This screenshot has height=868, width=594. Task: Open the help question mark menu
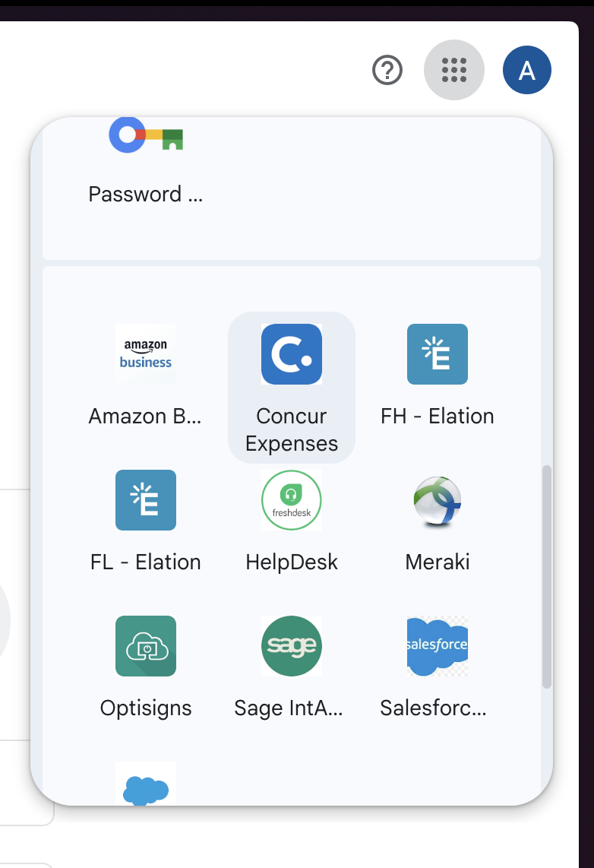tap(387, 70)
